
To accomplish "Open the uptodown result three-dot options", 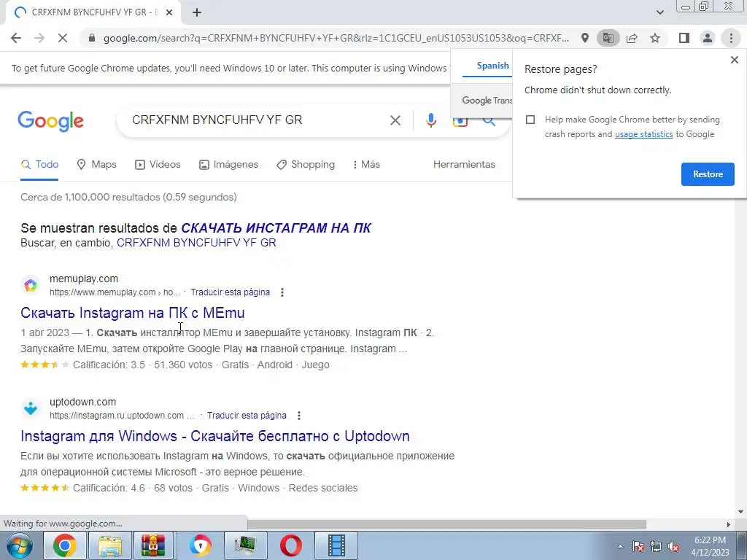I will [x=298, y=416].
